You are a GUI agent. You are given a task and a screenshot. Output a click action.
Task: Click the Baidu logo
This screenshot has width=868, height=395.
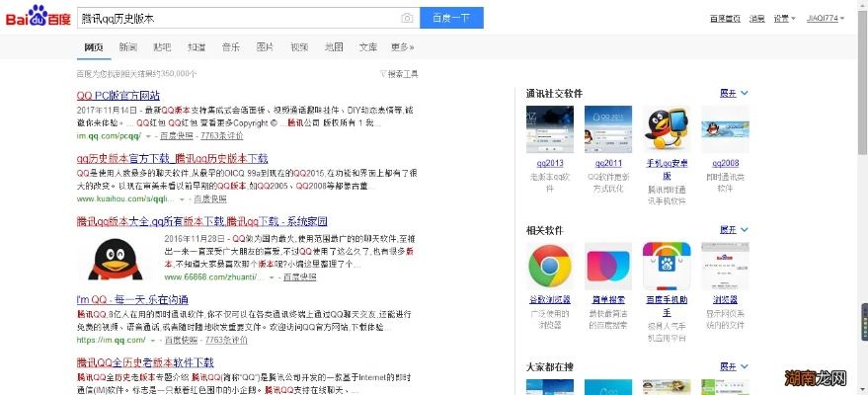[x=39, y=16]
